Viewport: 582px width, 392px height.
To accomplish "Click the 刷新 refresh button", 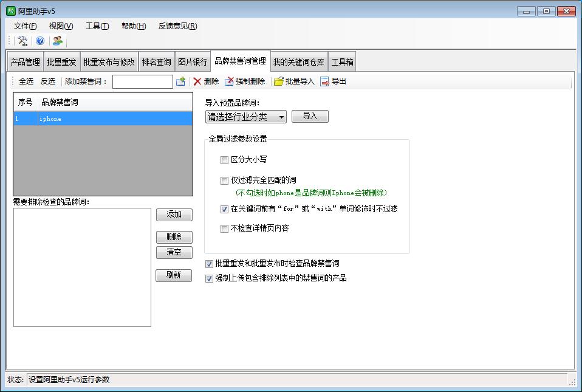I will click(x=174, y=275).
